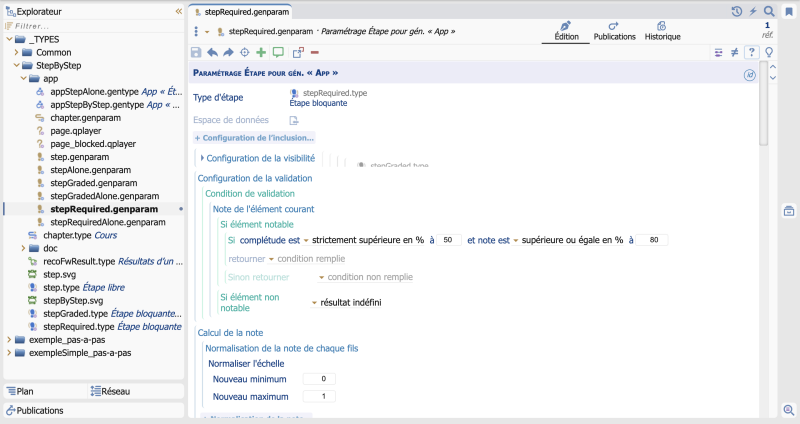Click the circular icon in Paramétrage header bar
Image resolution: width=800 pixels, height=424 pixels.
pyautogui.click(x=749, y=75)
